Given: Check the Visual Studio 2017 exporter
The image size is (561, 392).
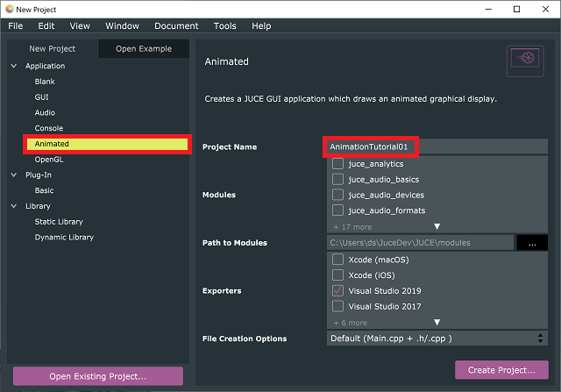Looking at the screenshot, I should pos(337,306).
